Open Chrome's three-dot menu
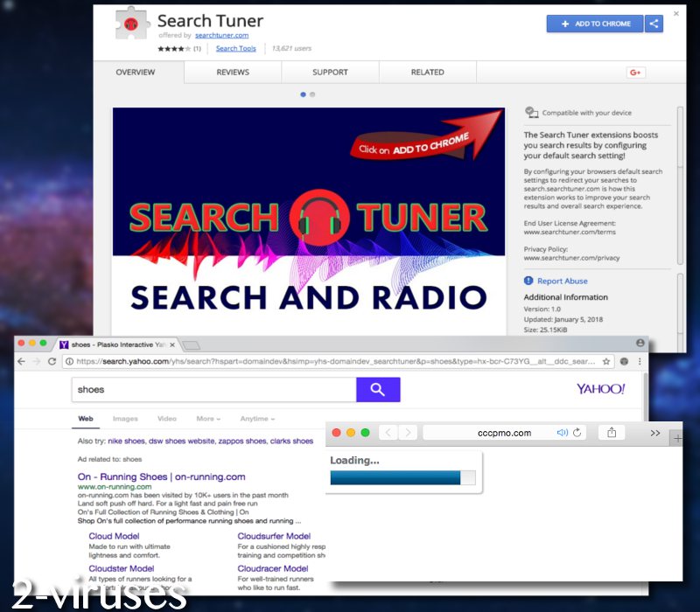The height and width of the screenshot is (612, 700). tap(640, 361)
